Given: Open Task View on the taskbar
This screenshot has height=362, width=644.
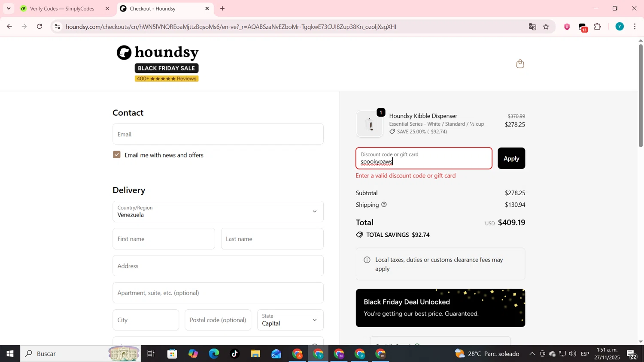Looking at the screenshot, I should pyautogui.click(x=151, y=354).
